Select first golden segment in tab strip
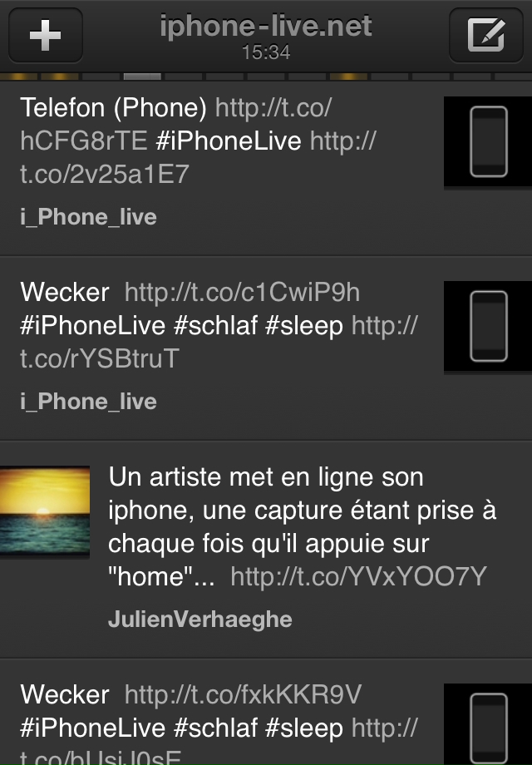 (x=18, y=76)
